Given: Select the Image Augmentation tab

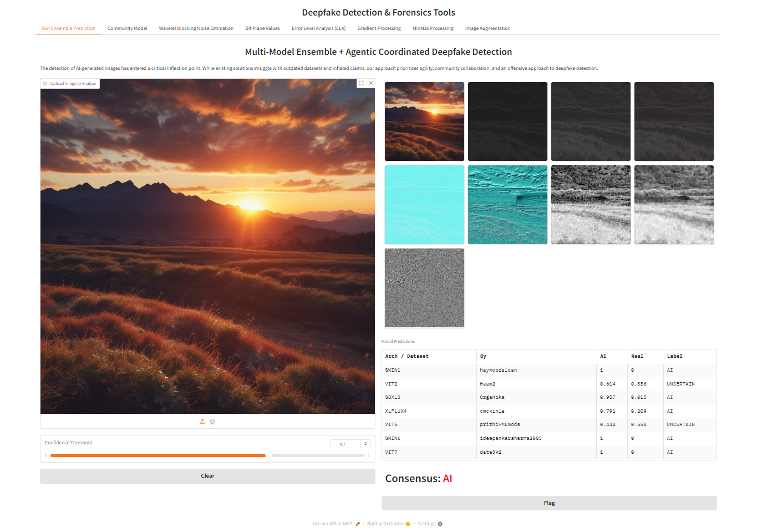Looking at the screenshot, I should [487, 28].
